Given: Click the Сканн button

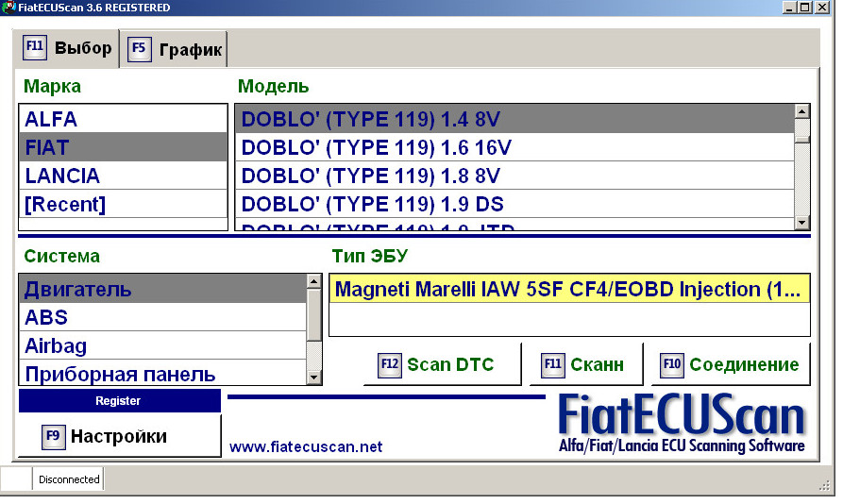Looking at the screenshot, I should [x=586, y=365].
